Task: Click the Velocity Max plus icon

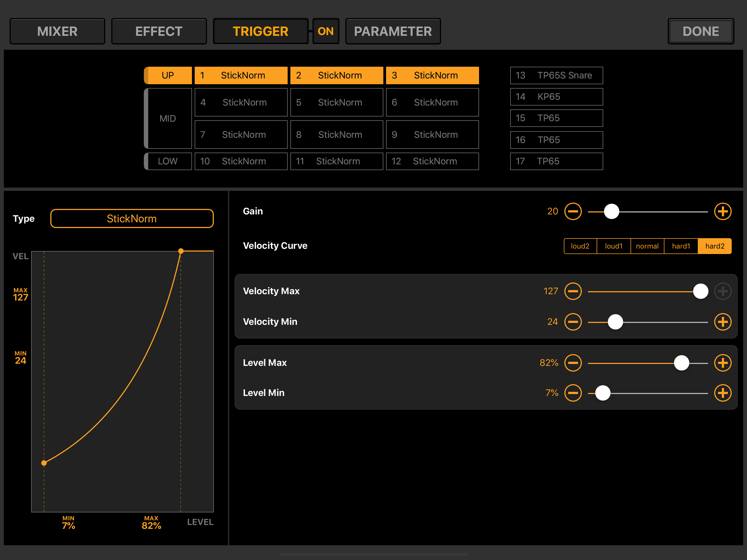Action: (x=723, y=291)
